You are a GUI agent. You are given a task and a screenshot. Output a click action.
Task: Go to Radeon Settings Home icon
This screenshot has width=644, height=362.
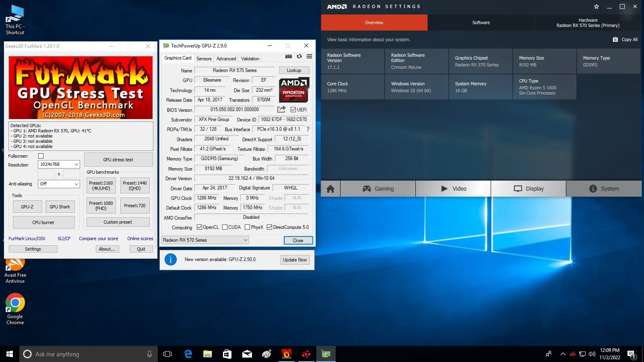coord(330,189)
